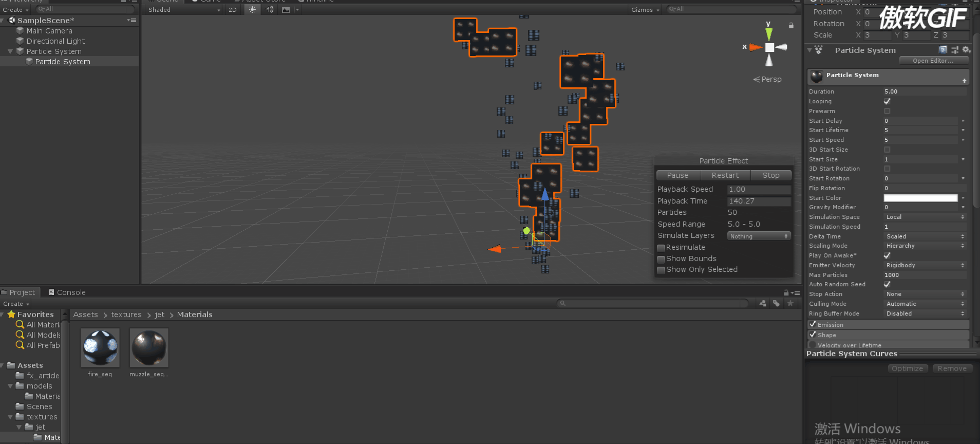980x444 pixels.
Task: Open Hierarchy Create menu
Action: click(15, 10)
